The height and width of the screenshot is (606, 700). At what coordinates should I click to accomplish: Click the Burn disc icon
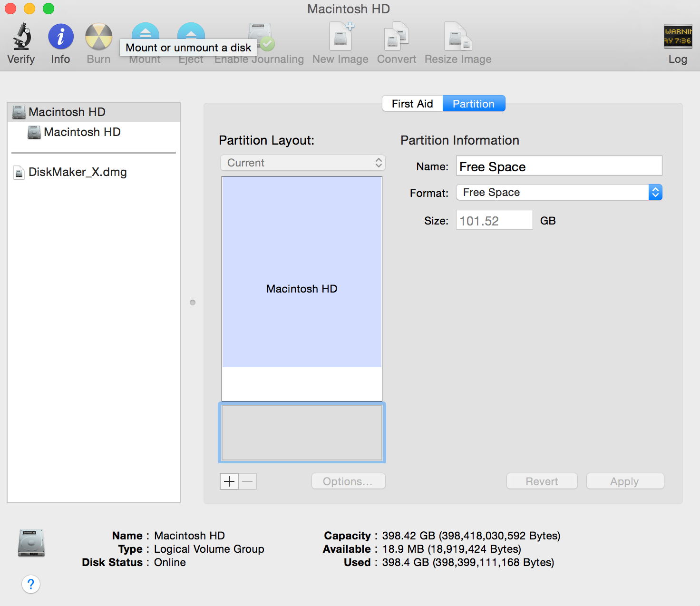click(x=99, y=37)
